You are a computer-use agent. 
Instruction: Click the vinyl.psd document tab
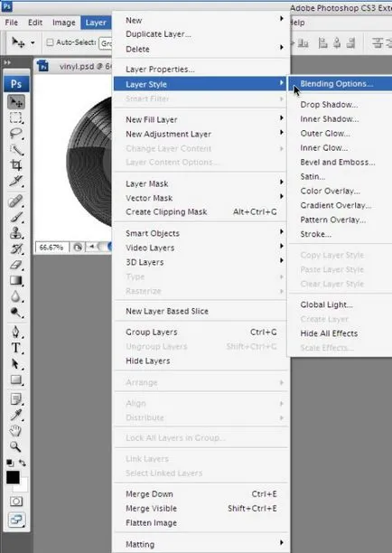click(x=74, y=66)
